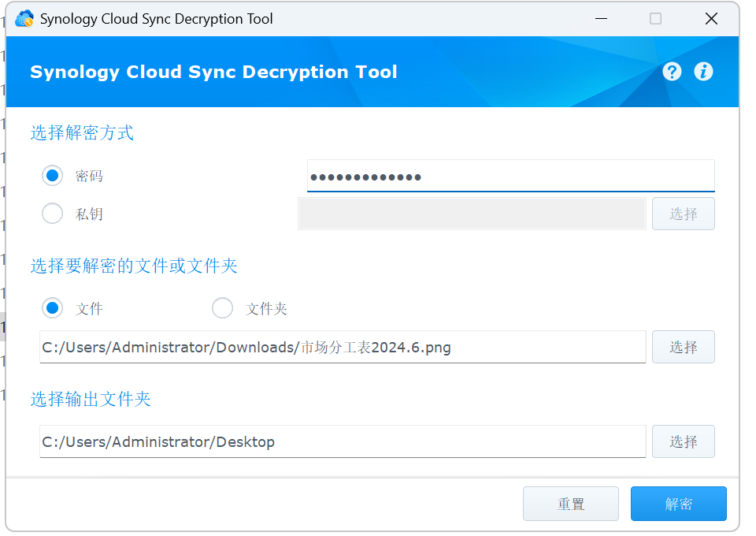The width and height of the screenshot is (756, 536).
Task: Show about info via the i icon
Action: tap(703, 72)
